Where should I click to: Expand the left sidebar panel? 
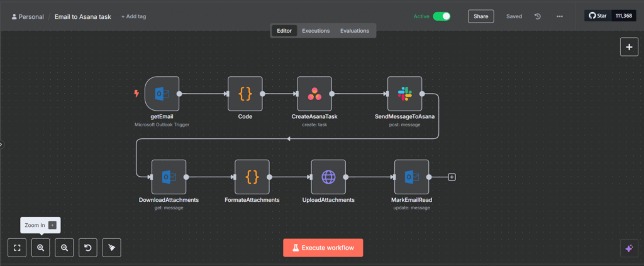coord(2,145)
